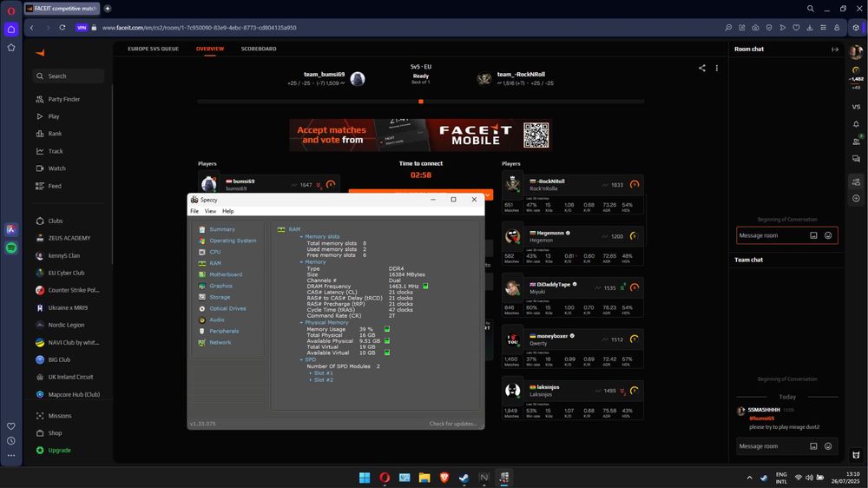The image size is (868, 488).
Task: Open Graphics section in Speccy
Action: pos(220,286)
